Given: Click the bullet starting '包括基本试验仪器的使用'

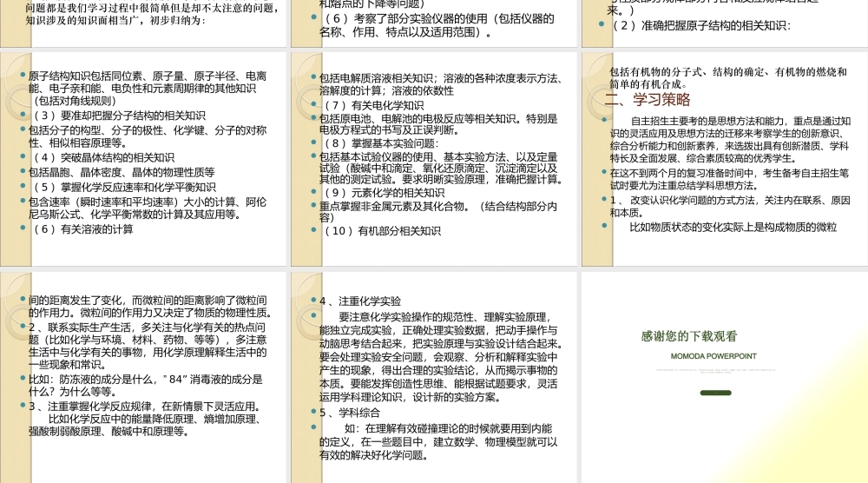Looking at the screenshot, I should [x=441, y=169].
